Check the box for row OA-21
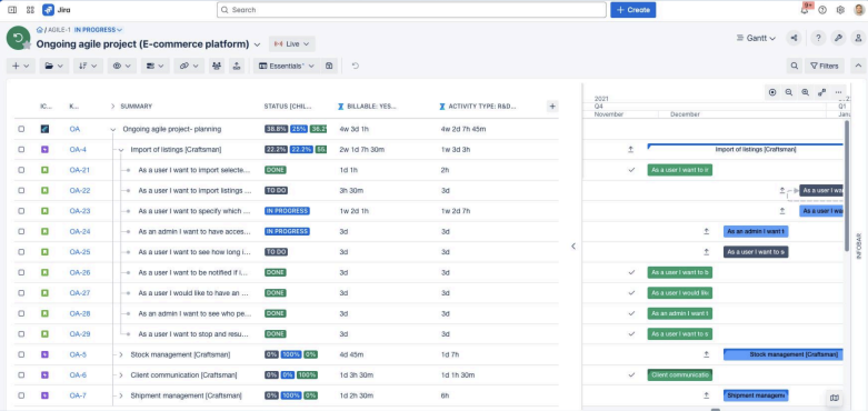This screenshot has width=868, height=411. click(21, 170)
